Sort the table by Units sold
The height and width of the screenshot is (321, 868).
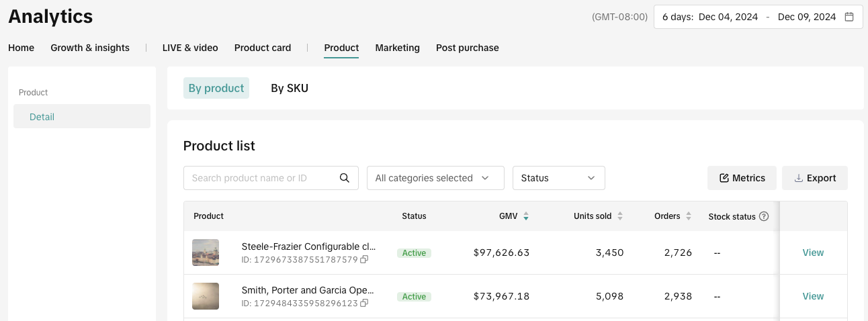(x=620, y=216)
